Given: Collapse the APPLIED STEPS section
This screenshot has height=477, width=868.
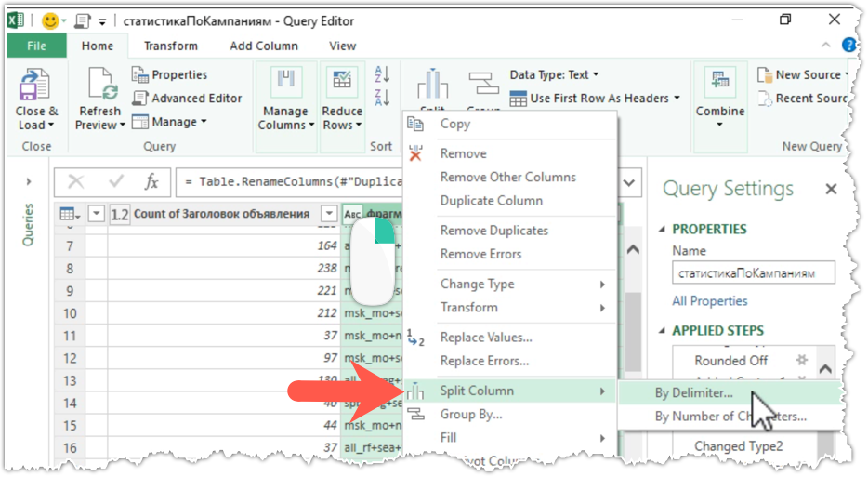Looking at the screenshot, I should click(662, 331).
